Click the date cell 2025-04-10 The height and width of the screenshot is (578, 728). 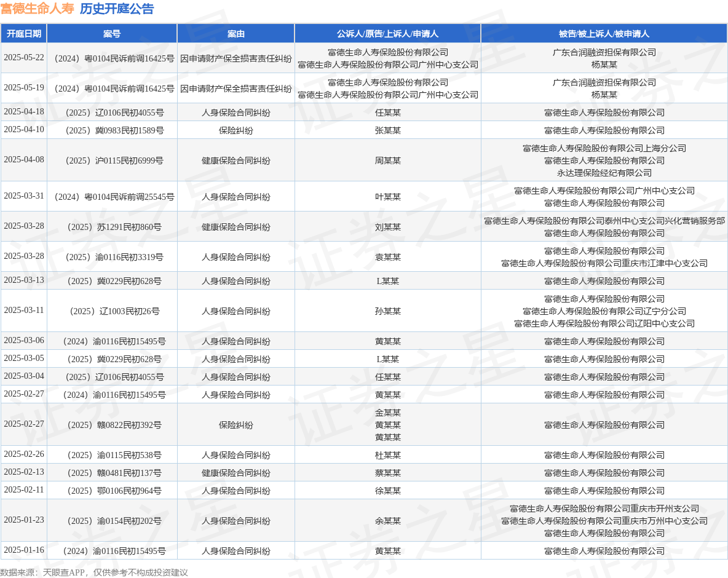tap(24, 130)
